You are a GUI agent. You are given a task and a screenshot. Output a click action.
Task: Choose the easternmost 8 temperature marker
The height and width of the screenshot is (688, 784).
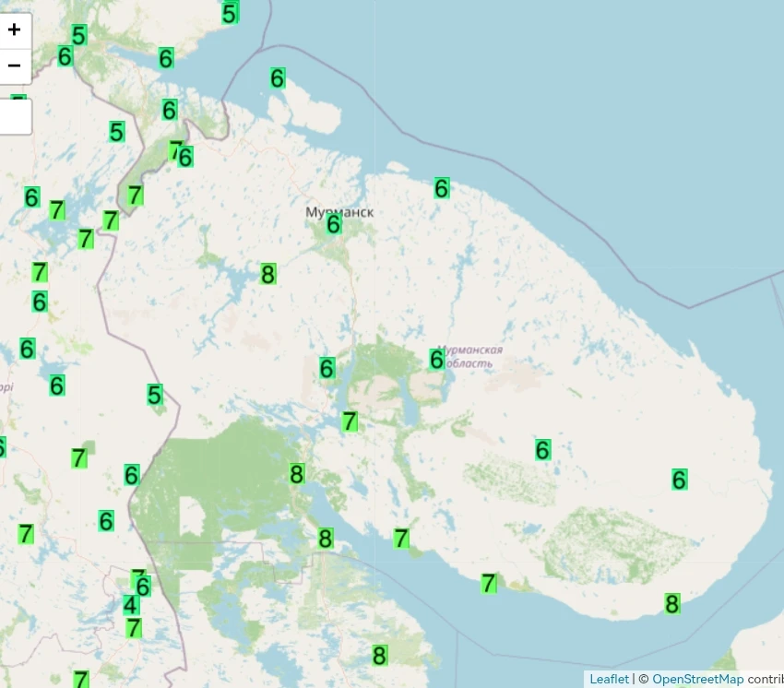672,604
